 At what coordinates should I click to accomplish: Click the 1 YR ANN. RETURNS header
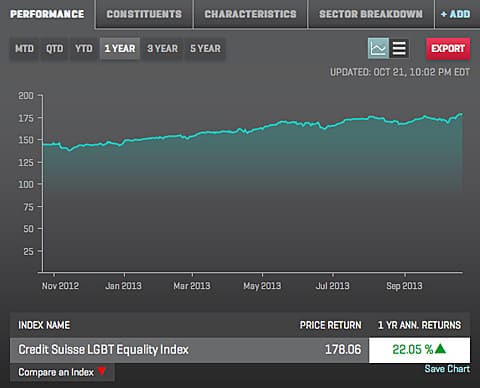tap(419, 325)
